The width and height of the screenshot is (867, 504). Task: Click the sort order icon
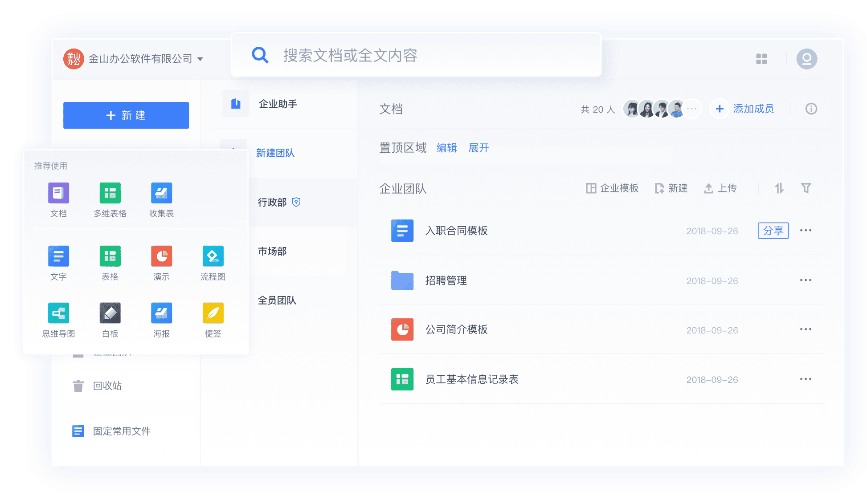779,188
